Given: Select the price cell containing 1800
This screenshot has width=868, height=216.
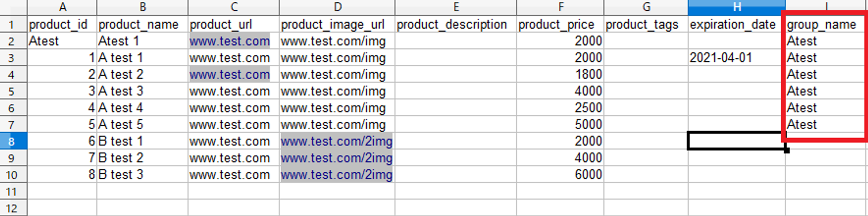Looking at the screenshot, I should [589, 75].
